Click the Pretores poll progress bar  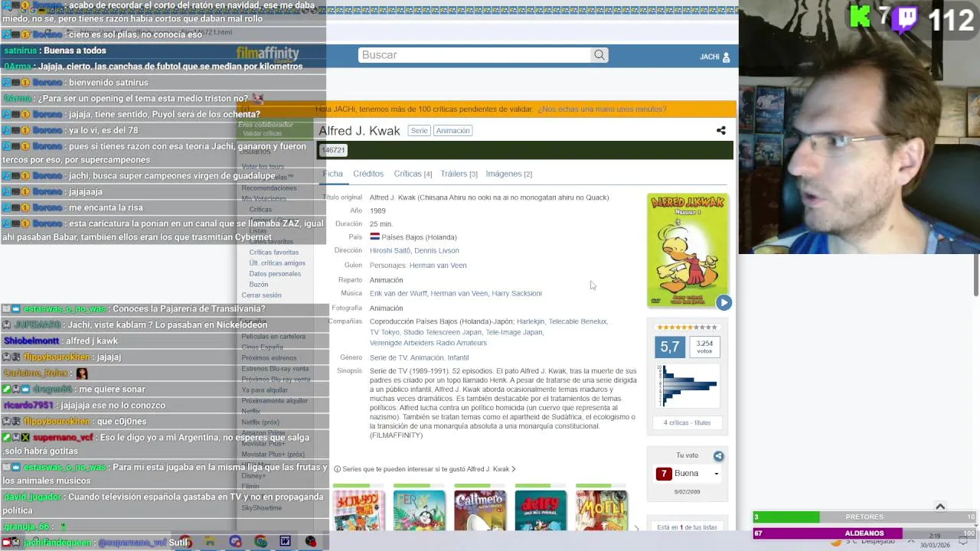coord(864,517)
